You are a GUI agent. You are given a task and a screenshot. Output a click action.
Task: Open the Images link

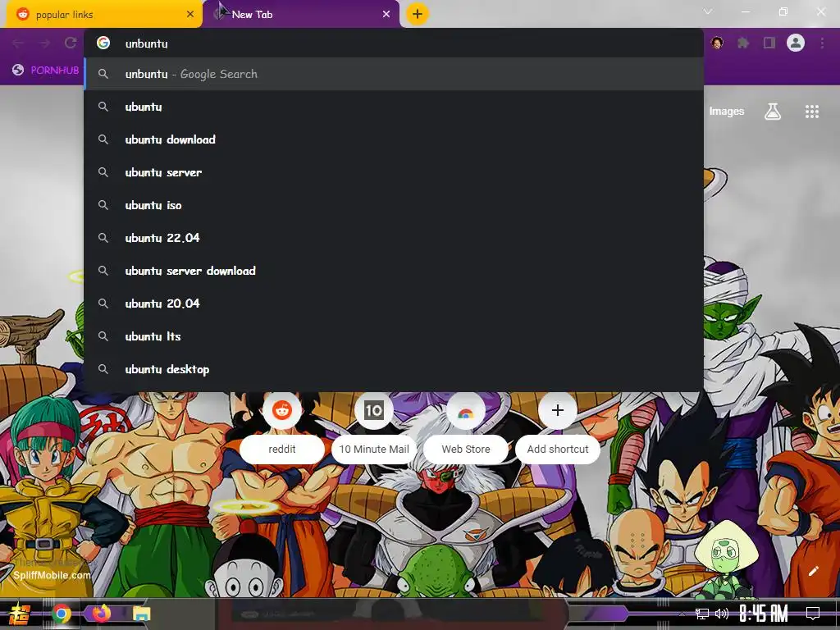click(x=727, y=112)
